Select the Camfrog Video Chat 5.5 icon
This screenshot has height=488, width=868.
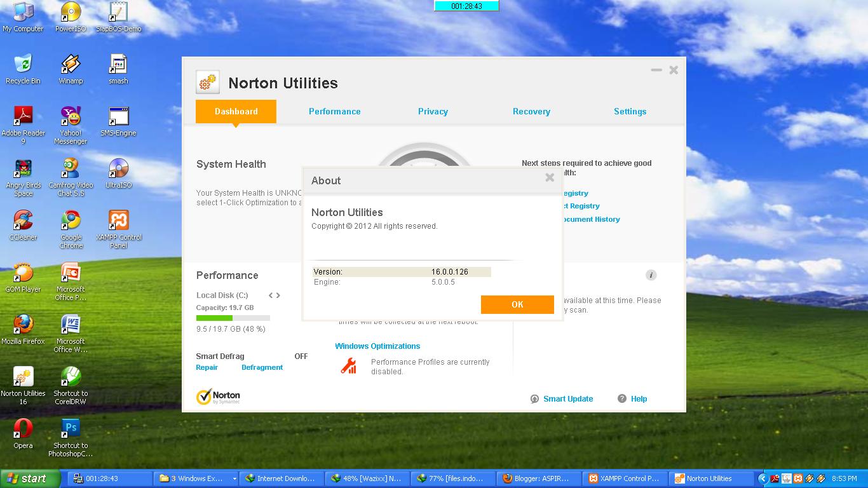pos(71,177)
